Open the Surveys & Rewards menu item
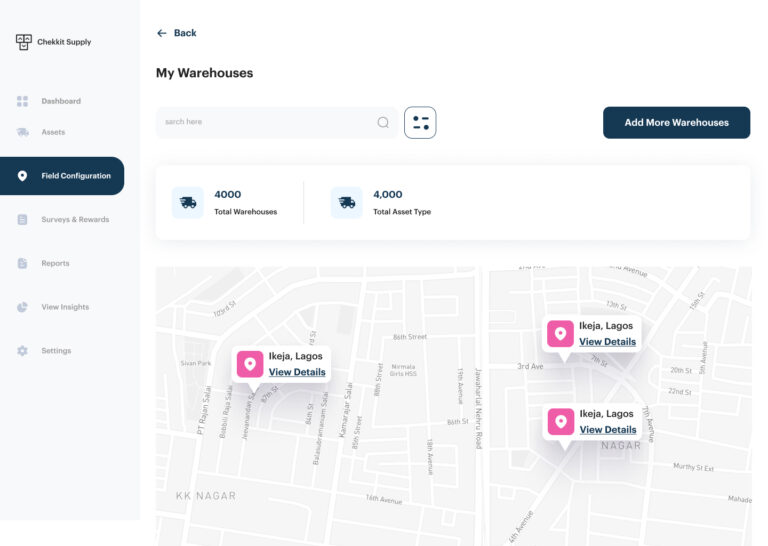This screenshot has height=546, width=768. (75, 219)
